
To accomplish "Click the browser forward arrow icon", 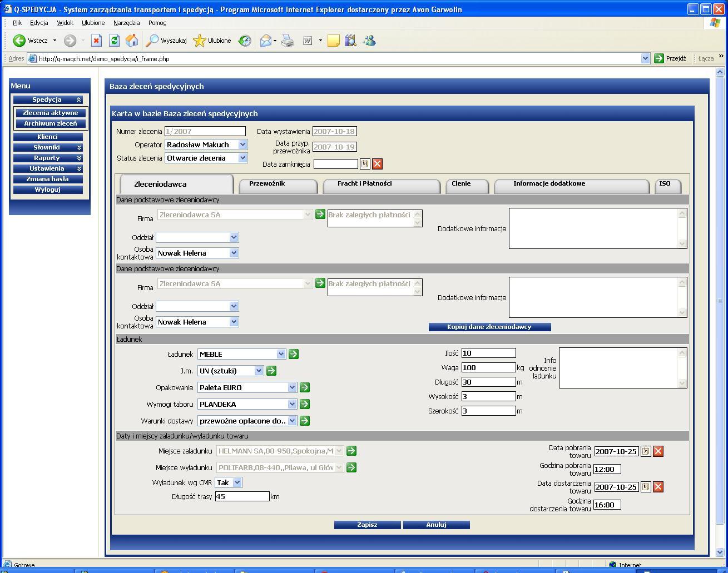I will [70, 41].
